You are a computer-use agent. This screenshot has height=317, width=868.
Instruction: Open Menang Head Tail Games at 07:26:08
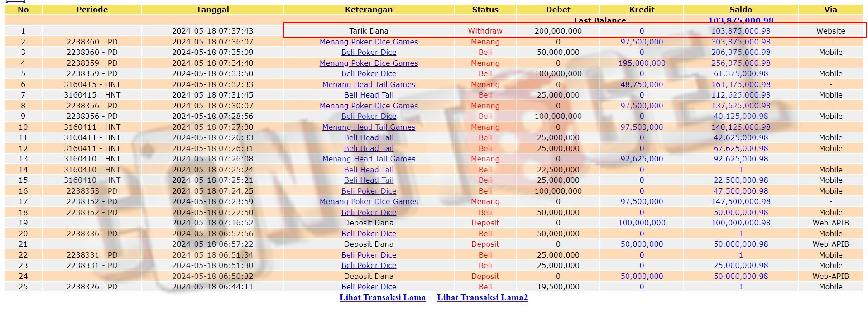click(369, 159)
